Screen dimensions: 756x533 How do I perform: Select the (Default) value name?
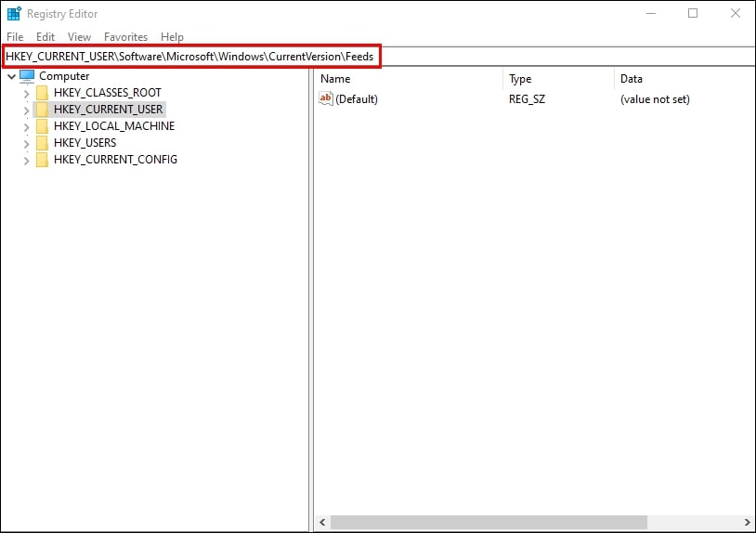pos(357,99)
